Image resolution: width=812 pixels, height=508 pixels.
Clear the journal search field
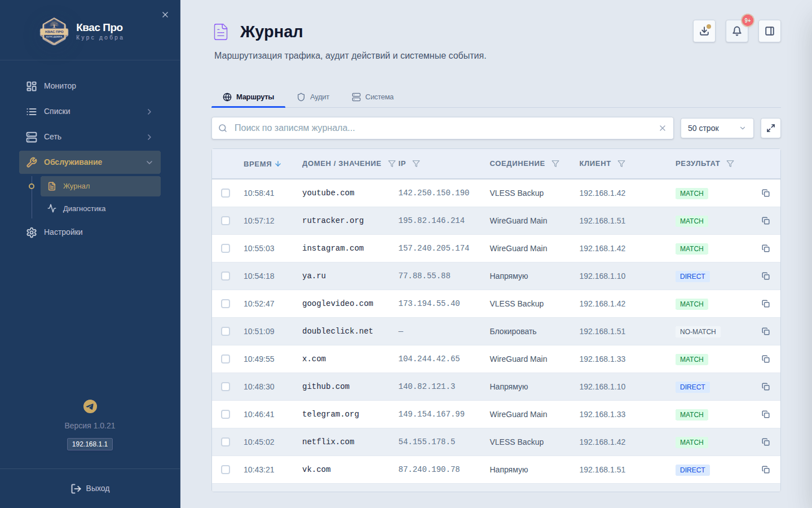tap(663, 128)
